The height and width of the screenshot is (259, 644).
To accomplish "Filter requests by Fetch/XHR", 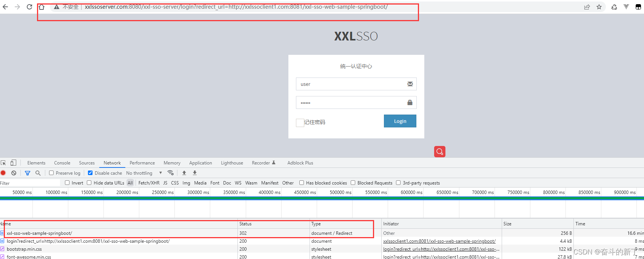I will [149, 183].
